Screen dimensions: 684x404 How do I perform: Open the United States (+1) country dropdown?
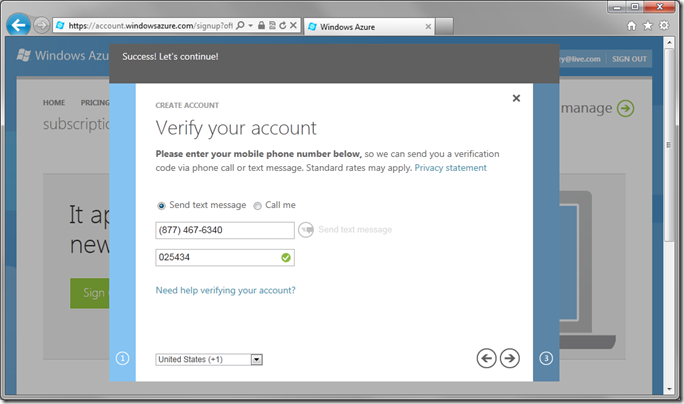tap(209, 359)
